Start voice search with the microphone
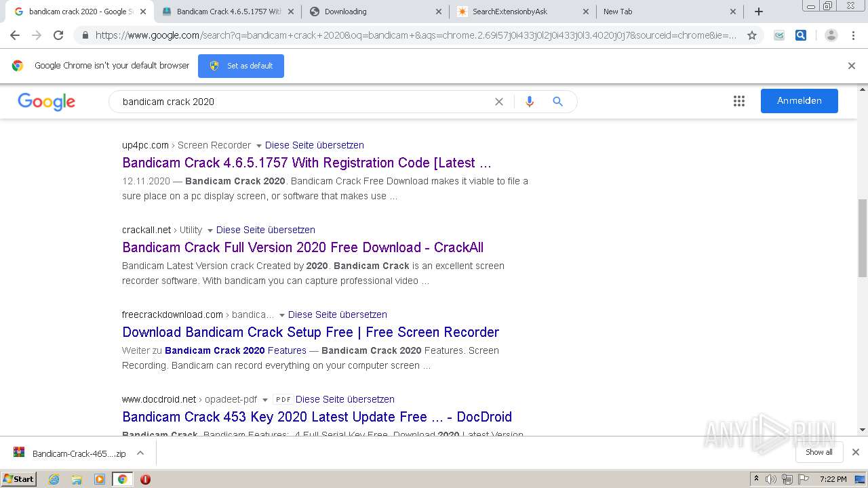Image resolution: width=868 pixels, height=488 pixels. [530, 102]
